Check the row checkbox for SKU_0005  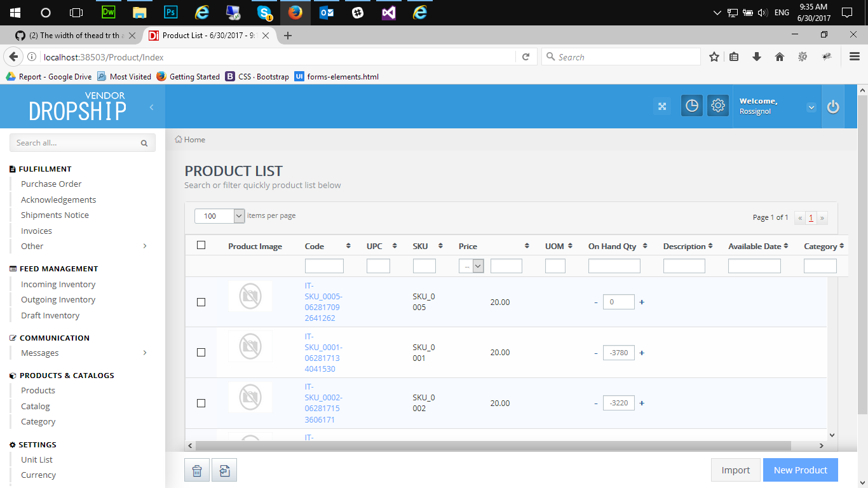[201, 302]
